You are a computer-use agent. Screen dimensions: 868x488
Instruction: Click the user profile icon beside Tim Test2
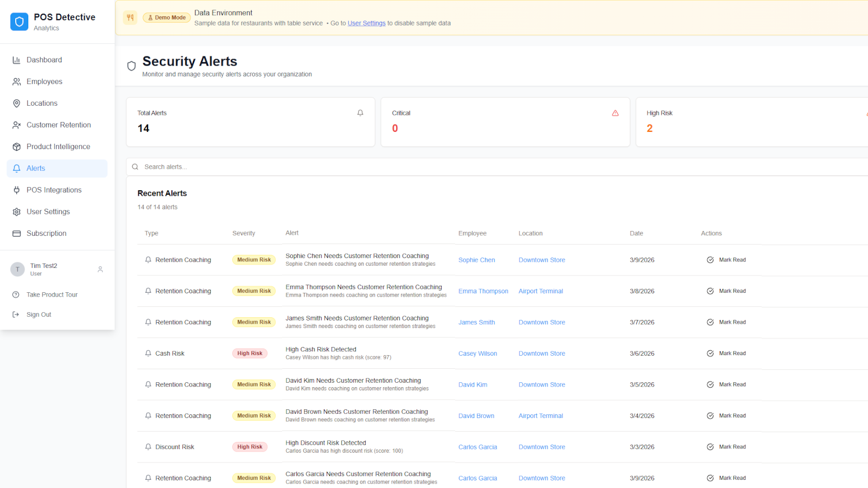100,269
